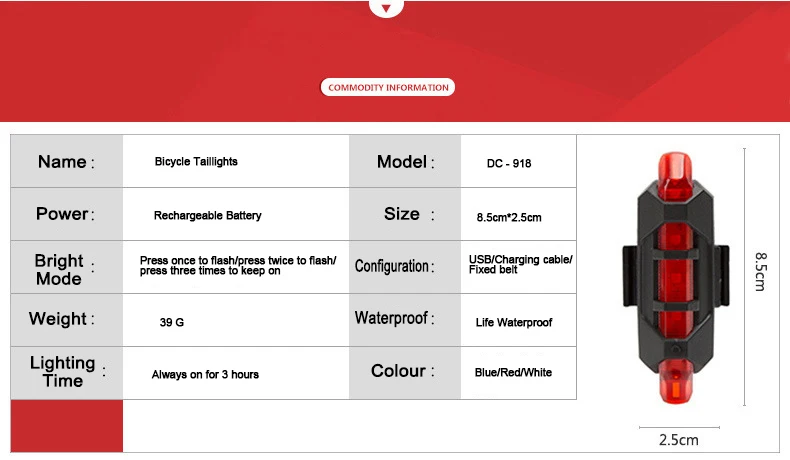Click the '2.5cm' width dimension label
Viewport: 790px width, 460px height.
tap(679, 440)
